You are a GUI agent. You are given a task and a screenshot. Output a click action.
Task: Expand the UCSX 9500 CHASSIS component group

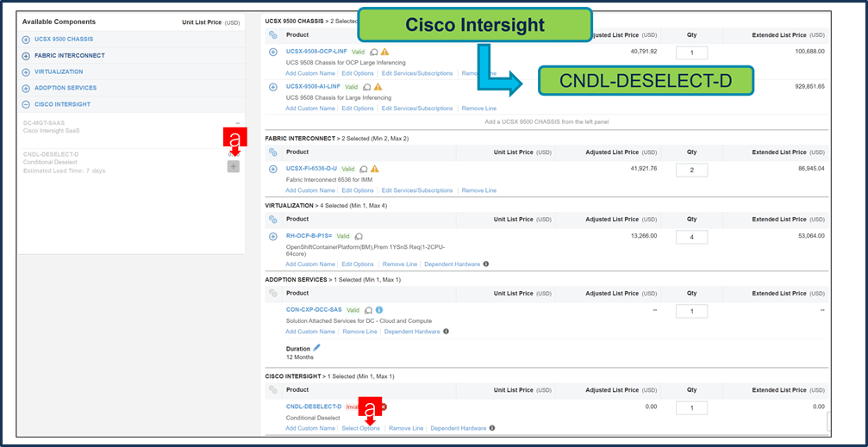(26, 40)
